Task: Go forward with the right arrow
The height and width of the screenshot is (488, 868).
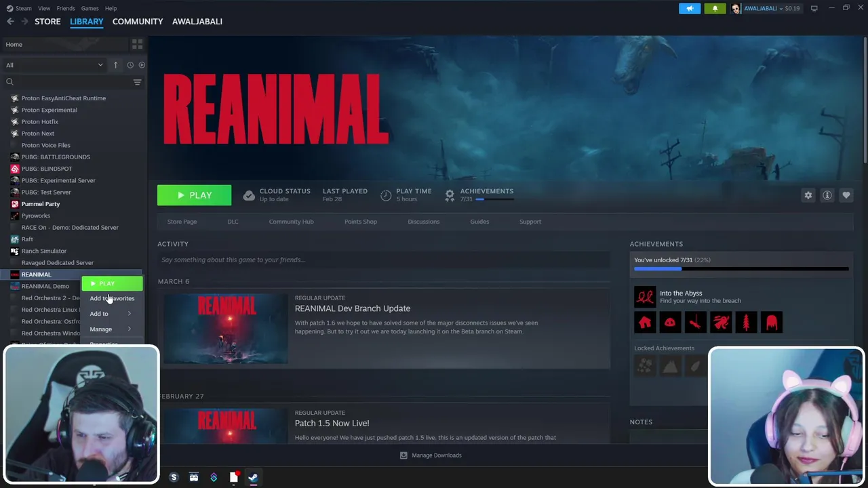Action: [24, 22]
